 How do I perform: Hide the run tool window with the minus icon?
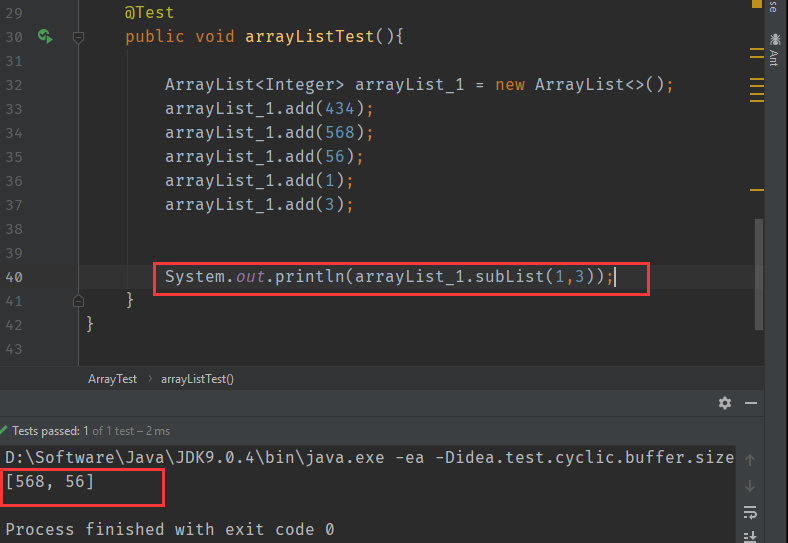pyautogui.click(x=751, y=403)
